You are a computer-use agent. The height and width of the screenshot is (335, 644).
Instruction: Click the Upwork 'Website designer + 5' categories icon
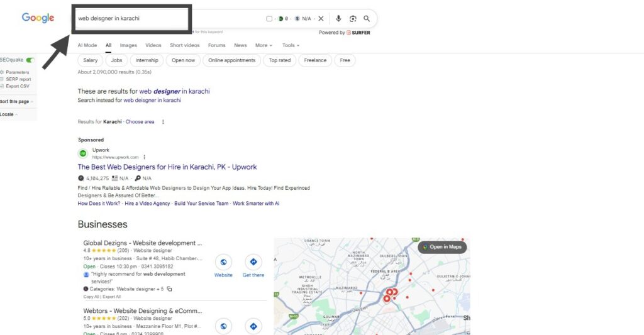pos(86,289)
